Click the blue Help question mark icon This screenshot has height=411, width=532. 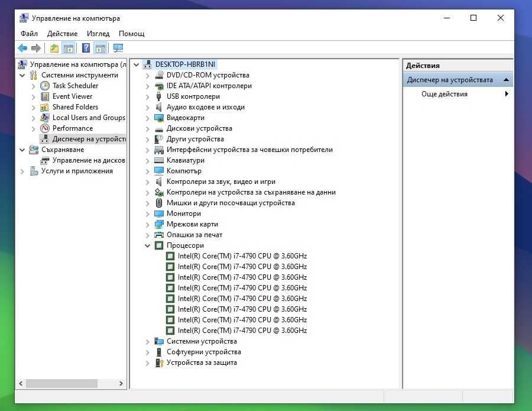coord(86,48)
